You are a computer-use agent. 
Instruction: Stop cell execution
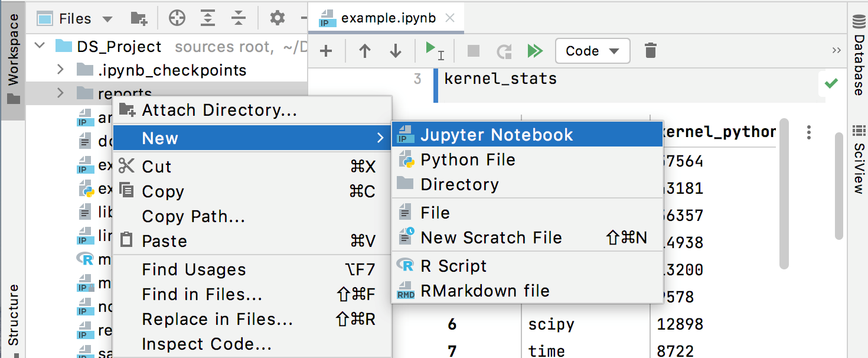(473, 51)
